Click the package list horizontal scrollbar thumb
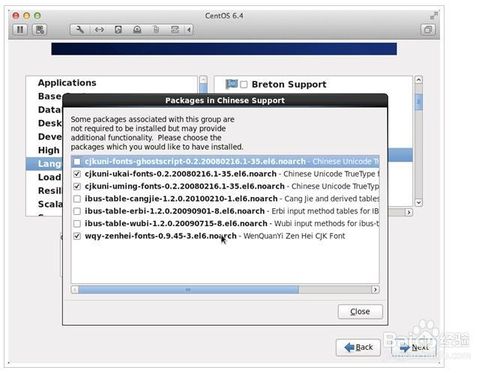Viewport: 500px width, 373px height. [x=189, y=290]
